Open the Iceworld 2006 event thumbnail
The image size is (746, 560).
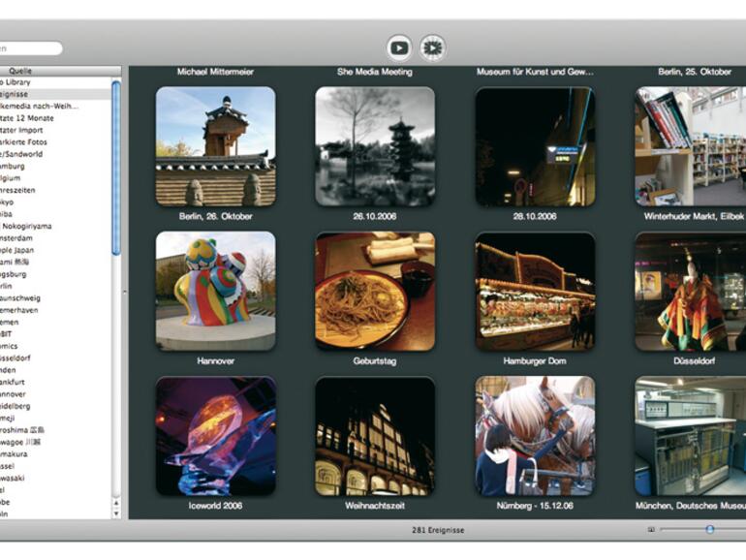click(215, 436)
